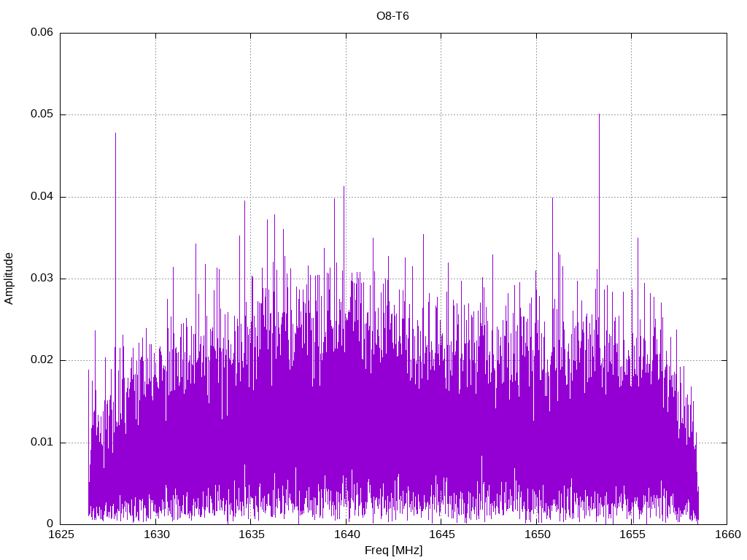Click the plot title O8-T6

pos(392,16)
